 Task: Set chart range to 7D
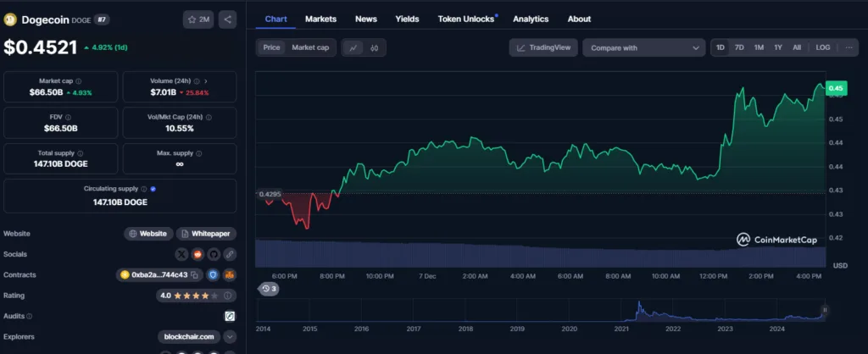click(739, 47)
